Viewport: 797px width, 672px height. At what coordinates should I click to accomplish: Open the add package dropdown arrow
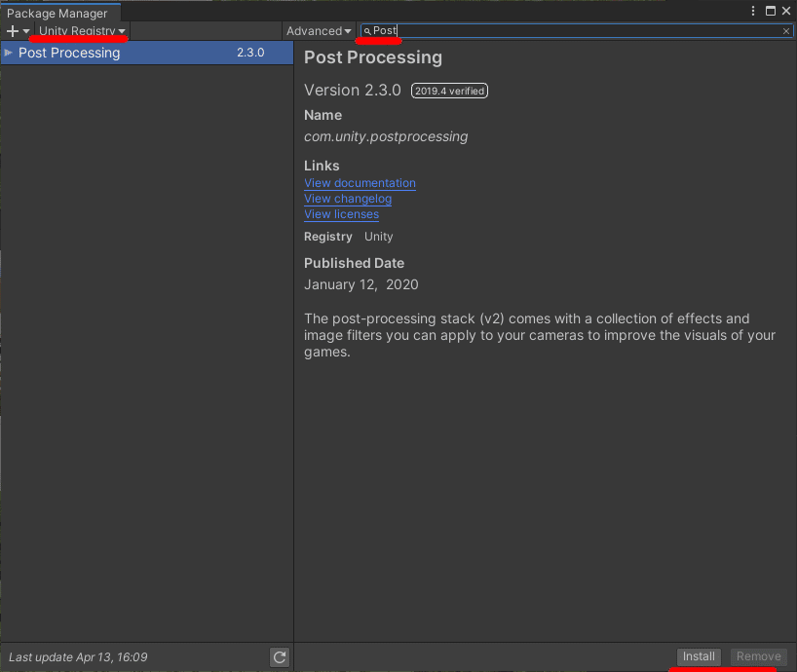(26, 31)
